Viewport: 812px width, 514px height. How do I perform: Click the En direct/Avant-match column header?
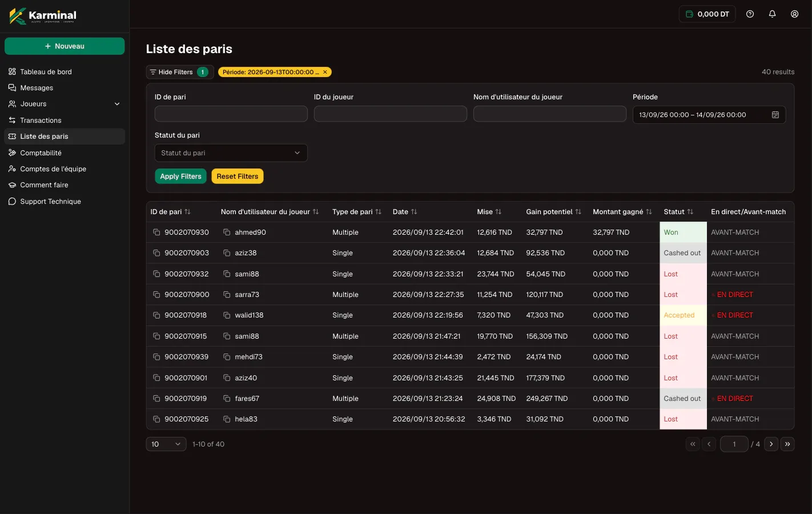748,212
